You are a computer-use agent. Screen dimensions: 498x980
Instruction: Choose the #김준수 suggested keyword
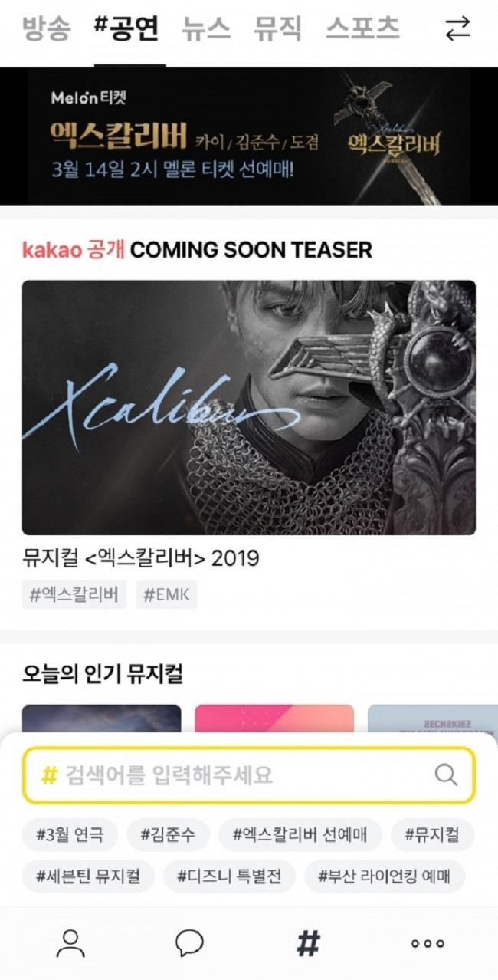click(169, 835)
